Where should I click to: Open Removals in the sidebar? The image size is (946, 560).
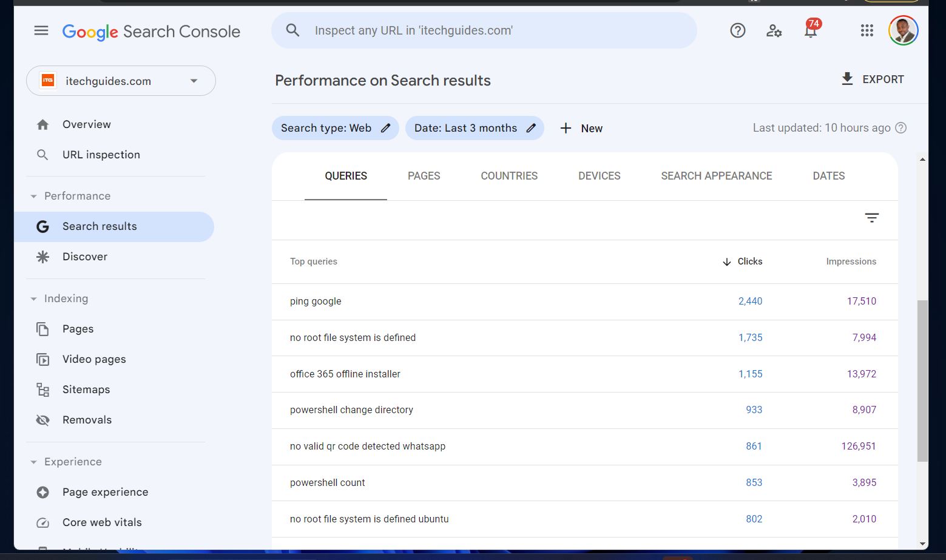(87, 420)
